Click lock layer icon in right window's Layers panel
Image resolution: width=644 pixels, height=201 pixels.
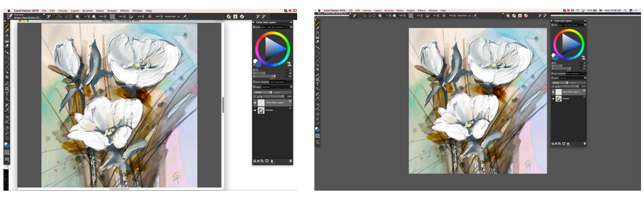(568, 143)
